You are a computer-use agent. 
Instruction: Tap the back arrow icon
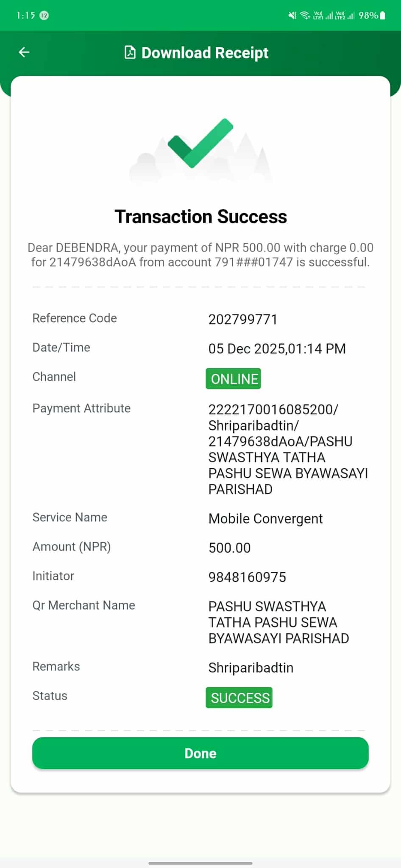[x=24, y=52]
